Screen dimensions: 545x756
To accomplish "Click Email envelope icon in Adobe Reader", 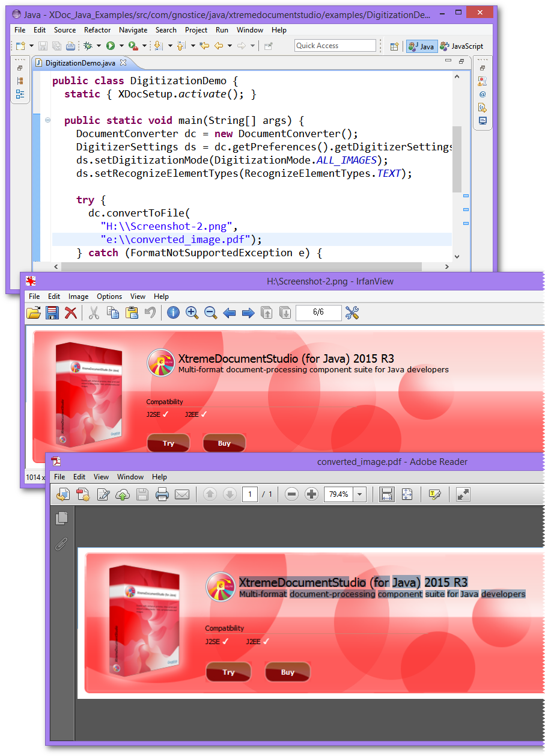I will 181,494.
